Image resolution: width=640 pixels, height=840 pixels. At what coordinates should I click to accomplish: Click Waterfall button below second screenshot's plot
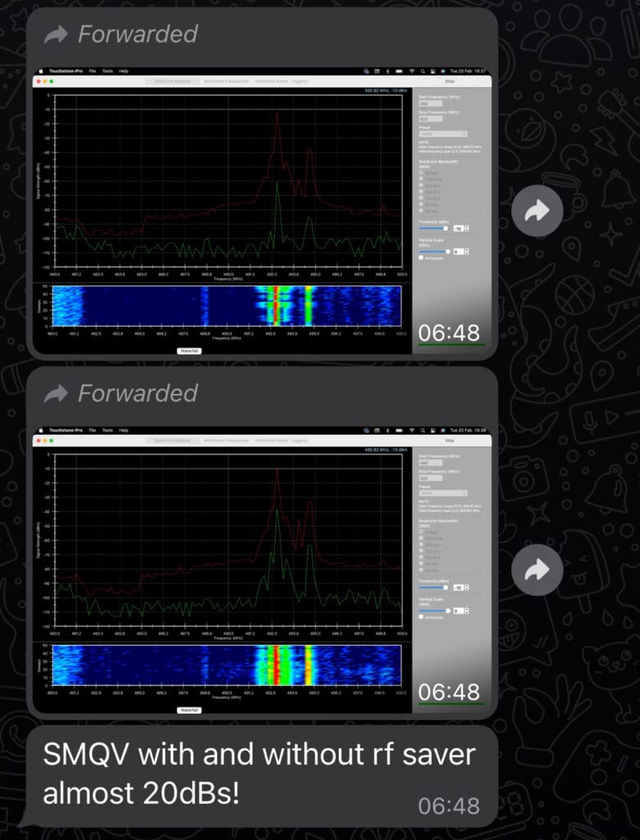(x=190, y=710)
